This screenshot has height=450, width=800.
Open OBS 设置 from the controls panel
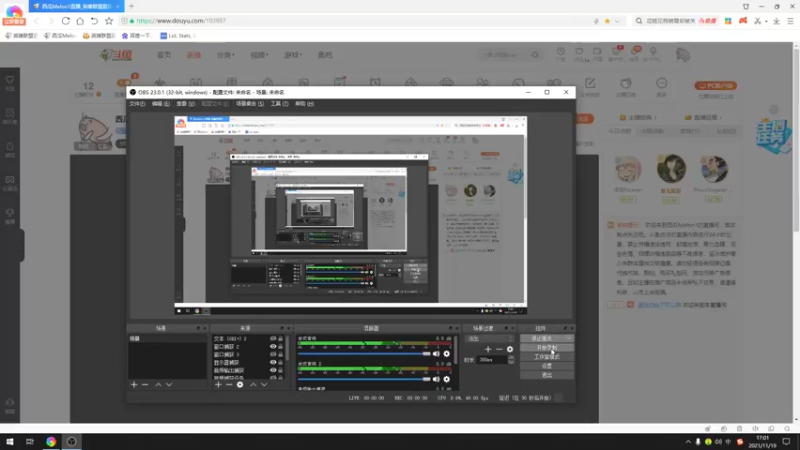click(x=546, y=366)
